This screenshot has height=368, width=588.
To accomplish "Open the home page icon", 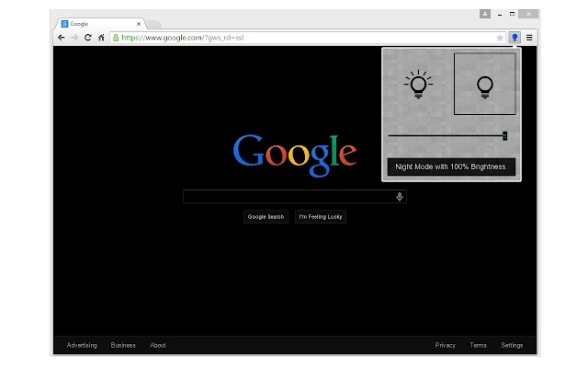I will (101, 38).
